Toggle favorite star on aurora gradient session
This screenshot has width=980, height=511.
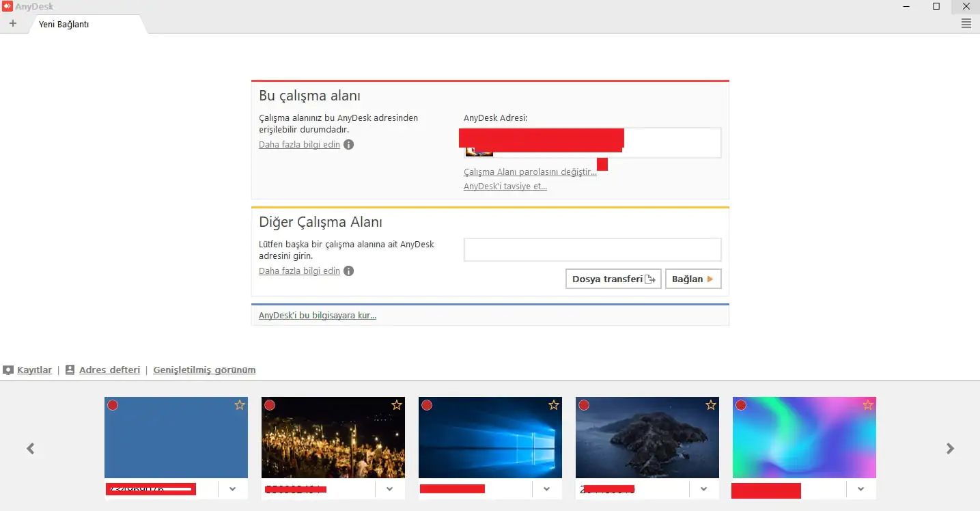point(868,405)
